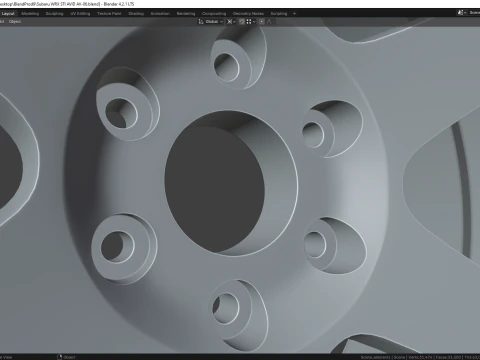Viewport: 480px width, 360px height.
Task: Open the Rendering workspace tab
Action: (x=186, y=14)
